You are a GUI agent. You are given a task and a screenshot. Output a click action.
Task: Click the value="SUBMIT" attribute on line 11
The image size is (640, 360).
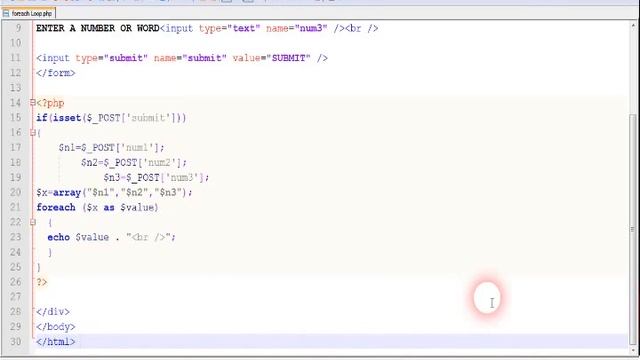coord(271,58)
